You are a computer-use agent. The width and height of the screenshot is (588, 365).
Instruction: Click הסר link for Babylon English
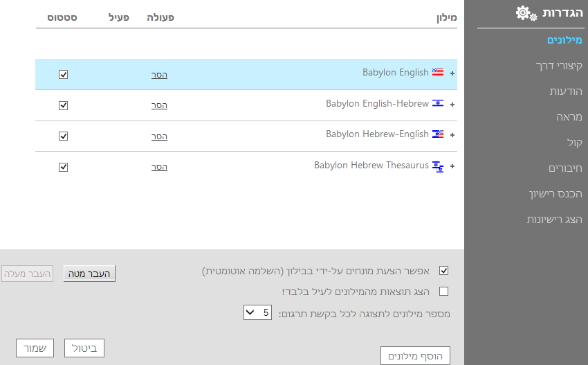(159, 75)
